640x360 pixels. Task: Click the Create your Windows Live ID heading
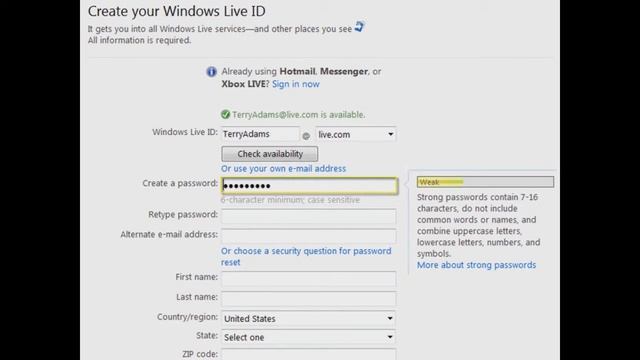point(176,11)
